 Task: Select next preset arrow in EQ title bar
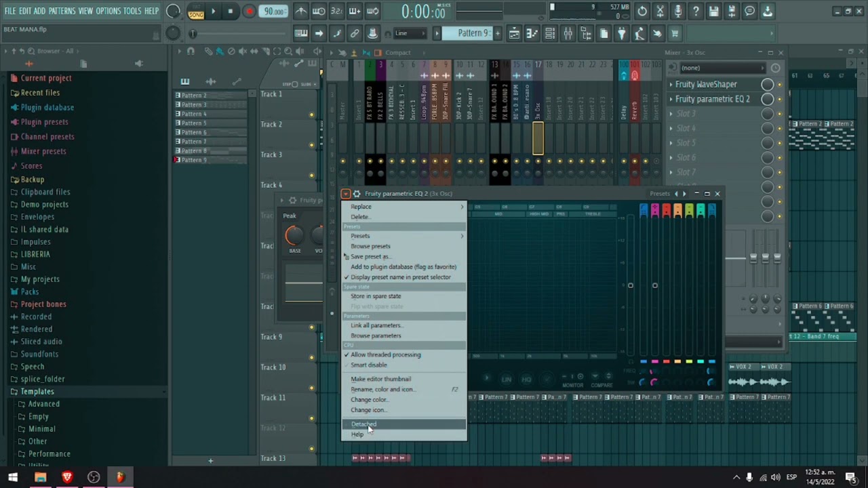click(684, 194)
